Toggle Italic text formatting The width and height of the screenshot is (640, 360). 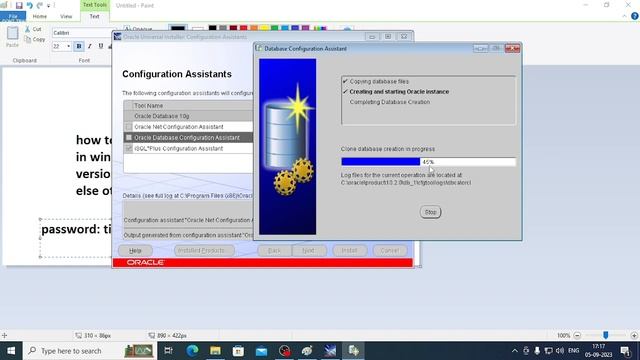tap(90, 47)
